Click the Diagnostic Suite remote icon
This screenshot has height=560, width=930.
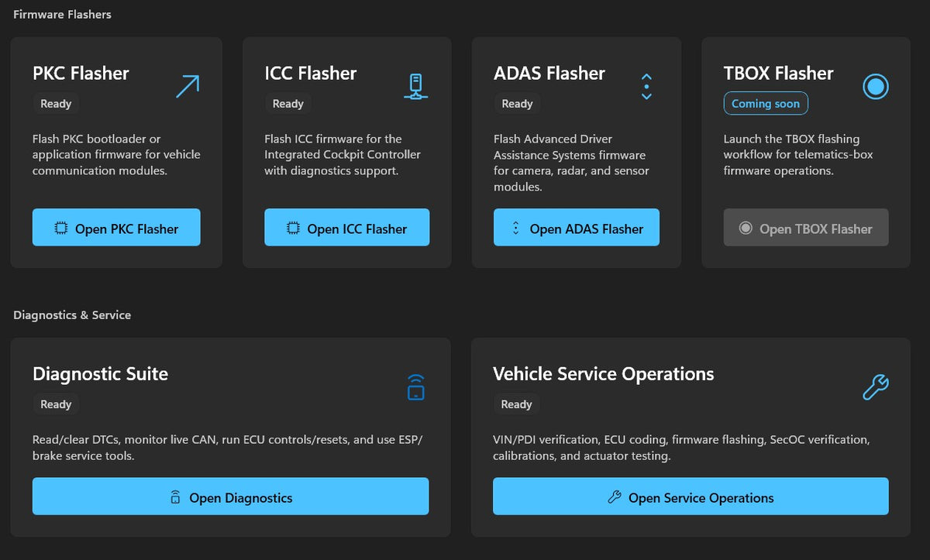[x=416, y=387]
